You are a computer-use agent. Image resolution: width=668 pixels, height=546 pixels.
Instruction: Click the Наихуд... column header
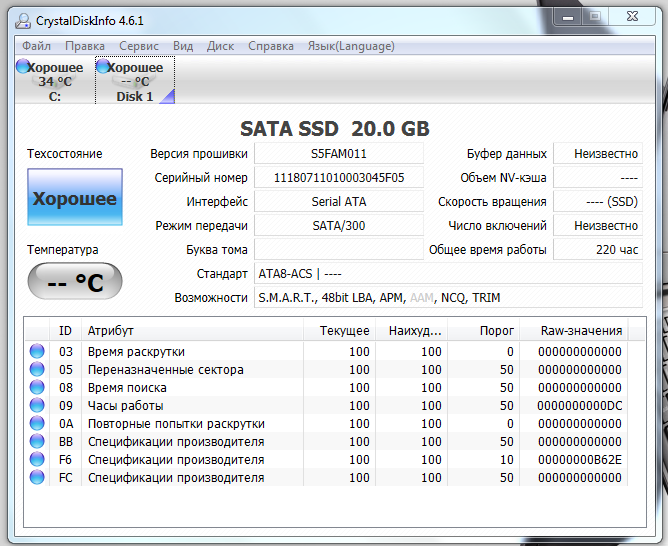point(411,330)
